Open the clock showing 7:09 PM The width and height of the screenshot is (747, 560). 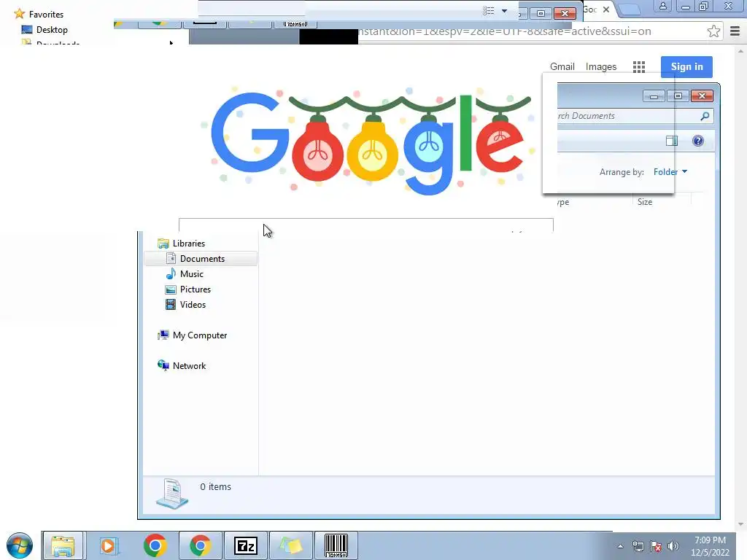(x=710, y=546)
